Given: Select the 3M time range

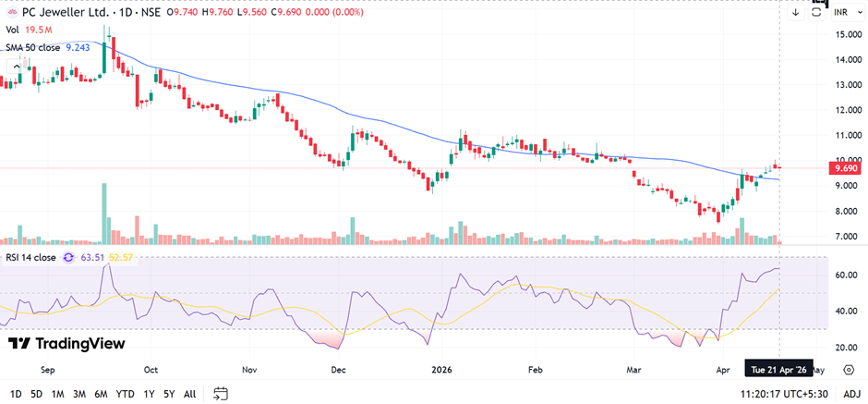Looking at the screenshot, I should tap(78, 393).
